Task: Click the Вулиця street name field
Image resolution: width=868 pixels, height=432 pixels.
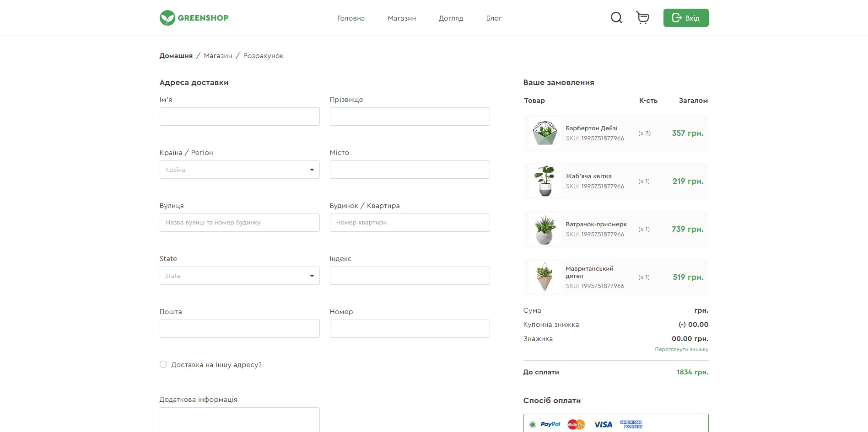Action: 240,223
